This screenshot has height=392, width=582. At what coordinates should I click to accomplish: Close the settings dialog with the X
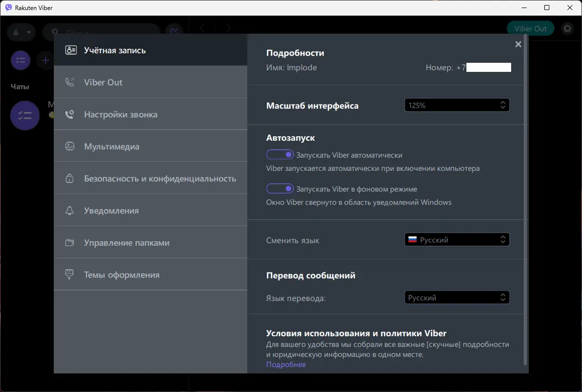coord(518,44)
